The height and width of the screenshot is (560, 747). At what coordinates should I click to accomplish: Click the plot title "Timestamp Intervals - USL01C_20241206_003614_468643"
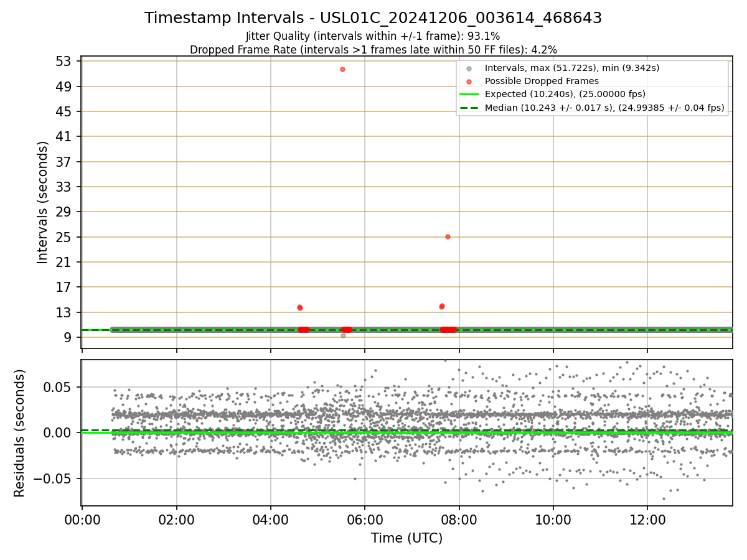(x=373, y=18)
